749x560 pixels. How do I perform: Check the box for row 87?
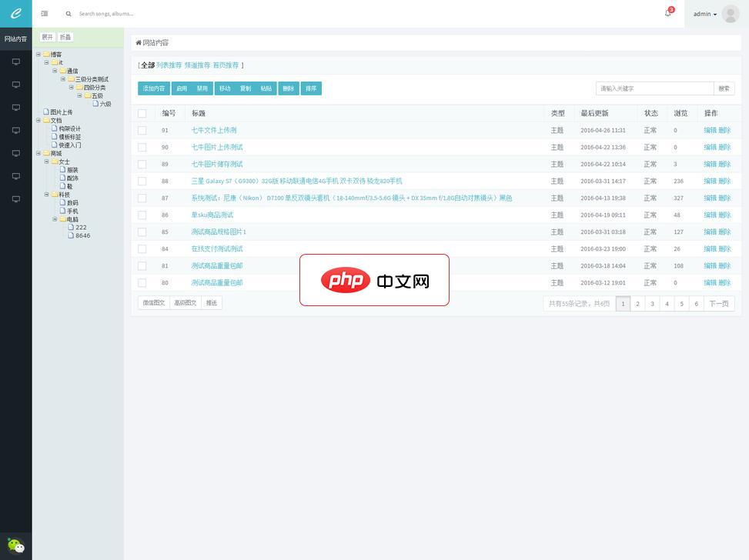142,198
